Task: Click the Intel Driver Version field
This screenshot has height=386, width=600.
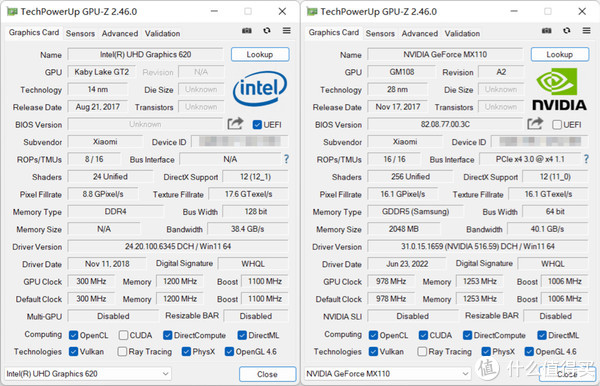Action: (178, 246)
